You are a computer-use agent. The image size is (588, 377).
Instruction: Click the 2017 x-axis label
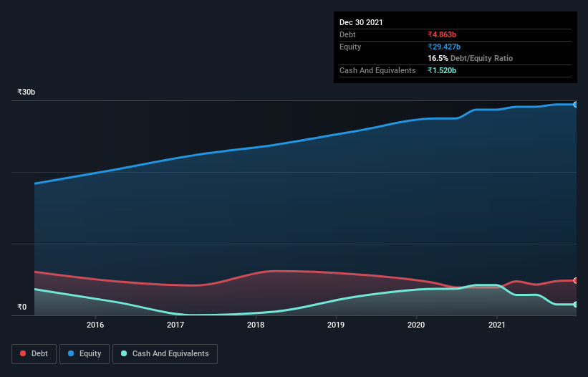(175, 325)
